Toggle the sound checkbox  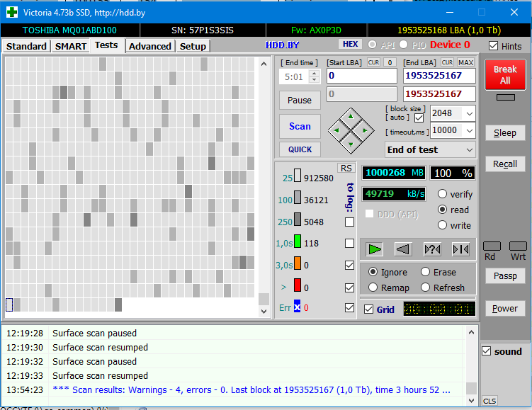[486, 351]
